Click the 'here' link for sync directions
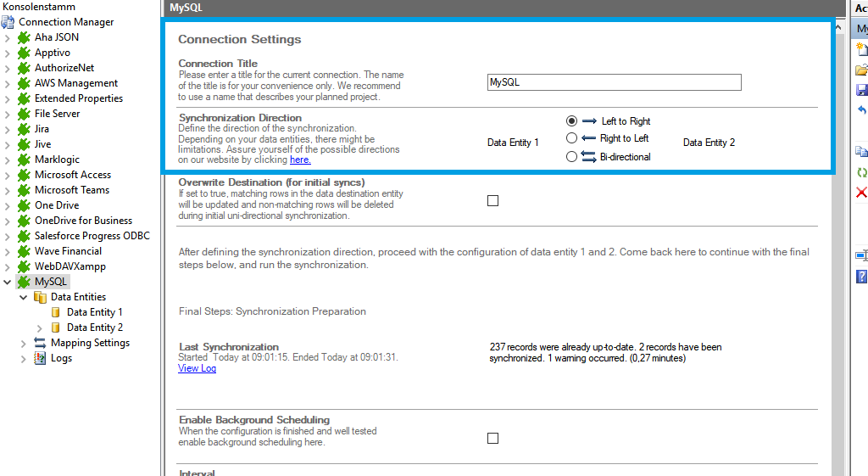Viewport: 868px width, 476px height. (x=300, y=160)
